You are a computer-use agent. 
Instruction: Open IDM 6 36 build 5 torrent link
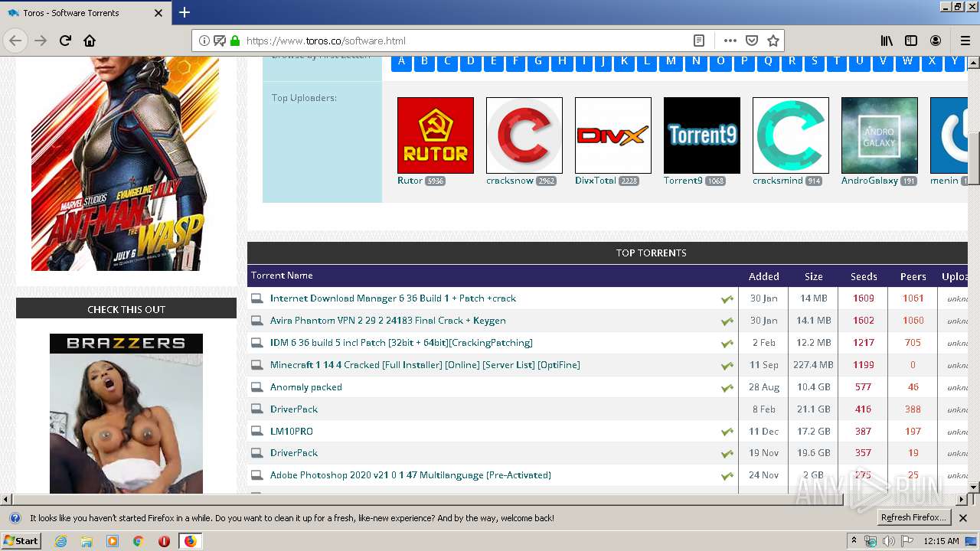coord(401,343)
